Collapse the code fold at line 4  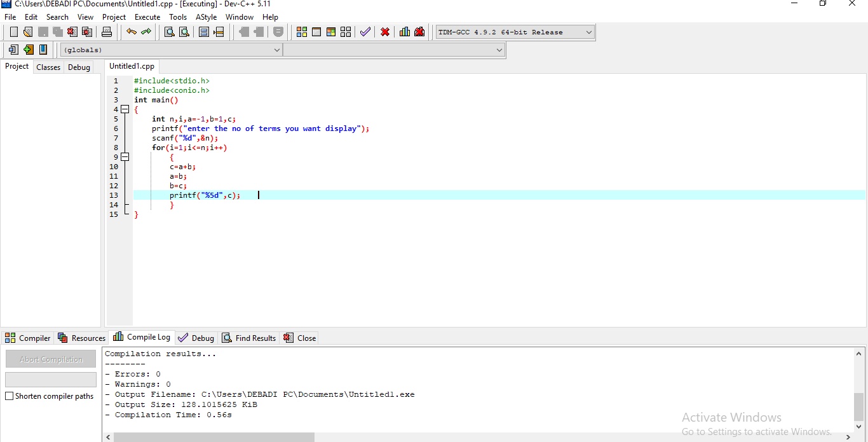coord(125,109)
